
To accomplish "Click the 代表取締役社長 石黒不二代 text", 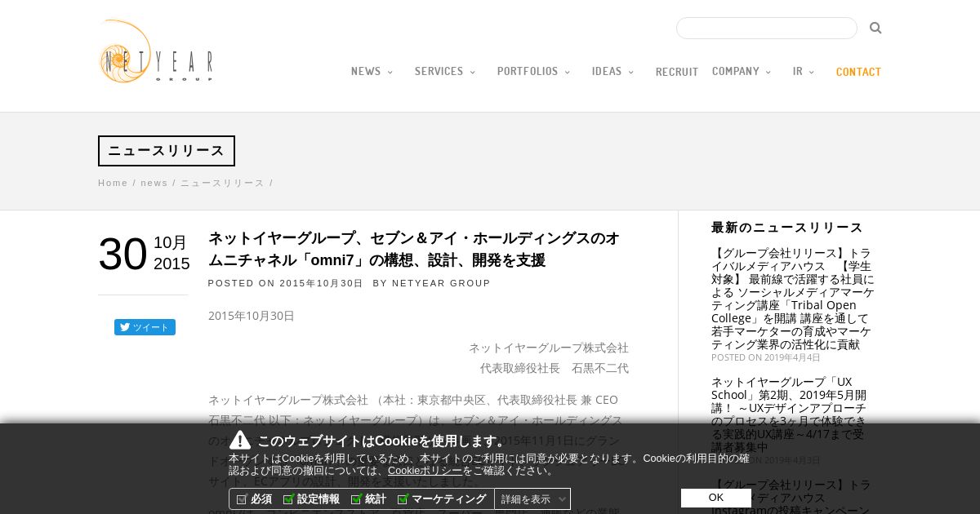I will tap(555, 368).
